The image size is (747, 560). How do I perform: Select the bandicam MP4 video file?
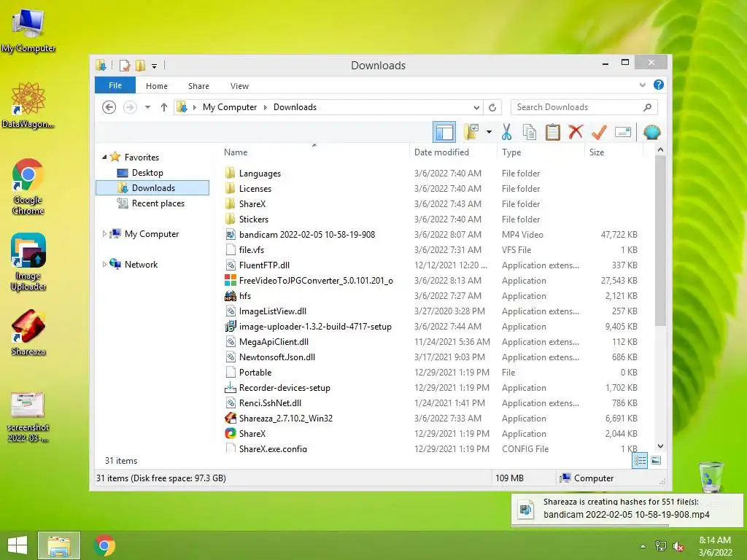[x=307, y=234]
